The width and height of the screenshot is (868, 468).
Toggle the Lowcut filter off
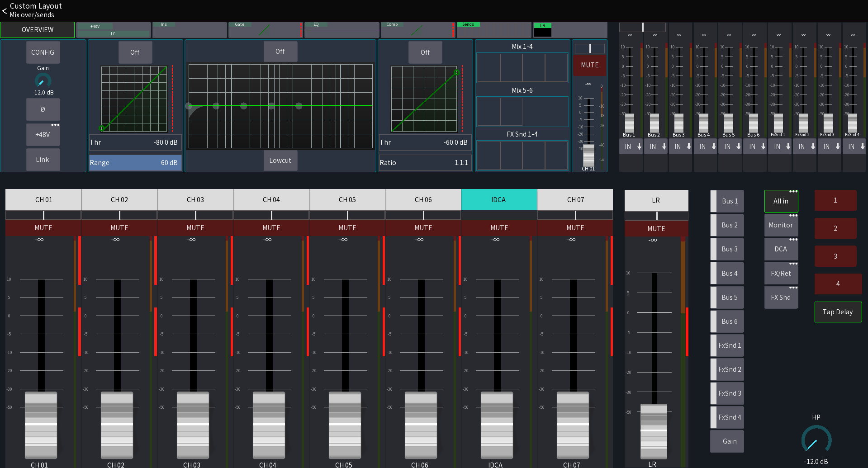(280, 161)
